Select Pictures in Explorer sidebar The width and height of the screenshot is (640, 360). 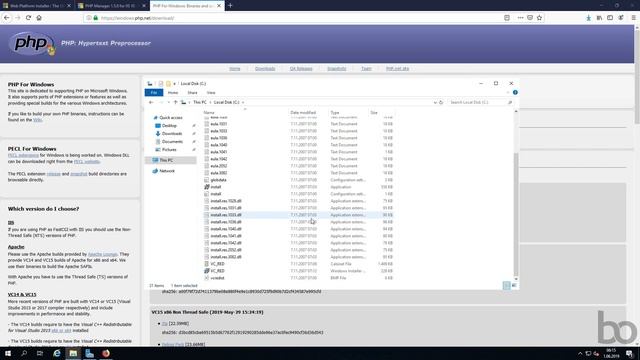169,150
